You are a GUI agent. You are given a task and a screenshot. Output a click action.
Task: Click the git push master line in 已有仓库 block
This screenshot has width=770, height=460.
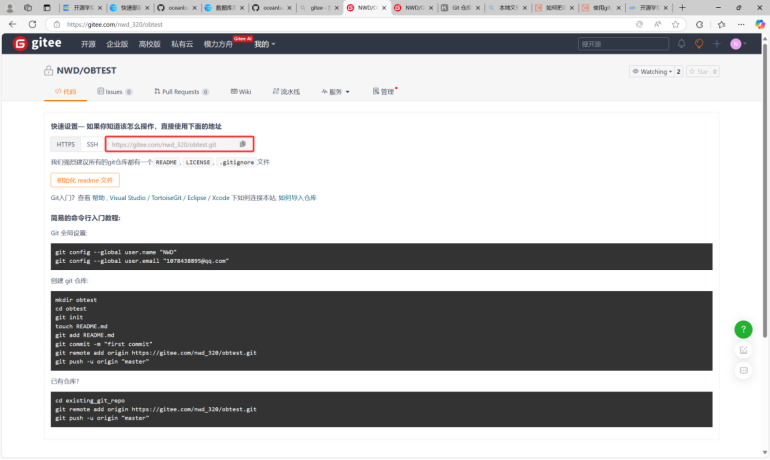pyautogui.click(x=102, y=418)
